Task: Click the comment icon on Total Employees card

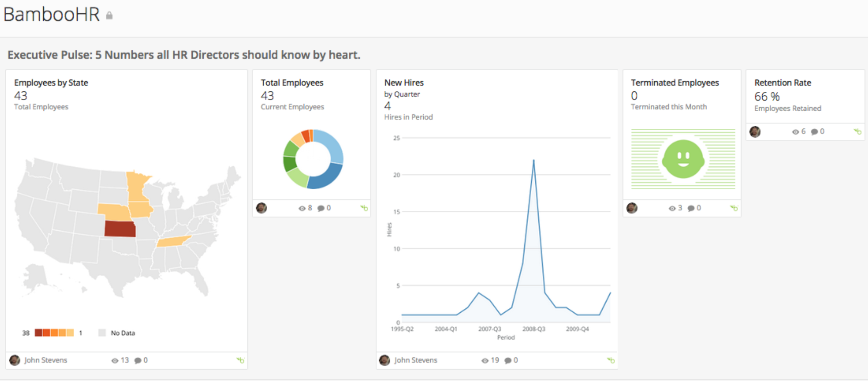Action: tap(321, 208)
